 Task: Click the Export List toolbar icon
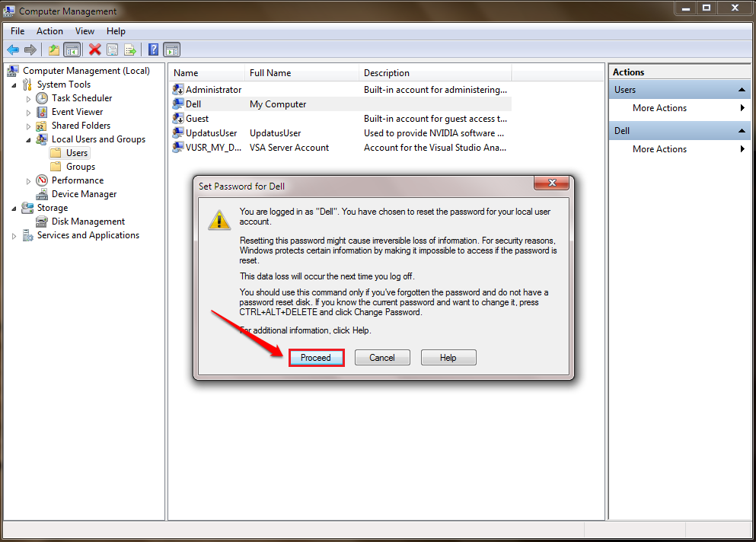[x=130, y=50]
